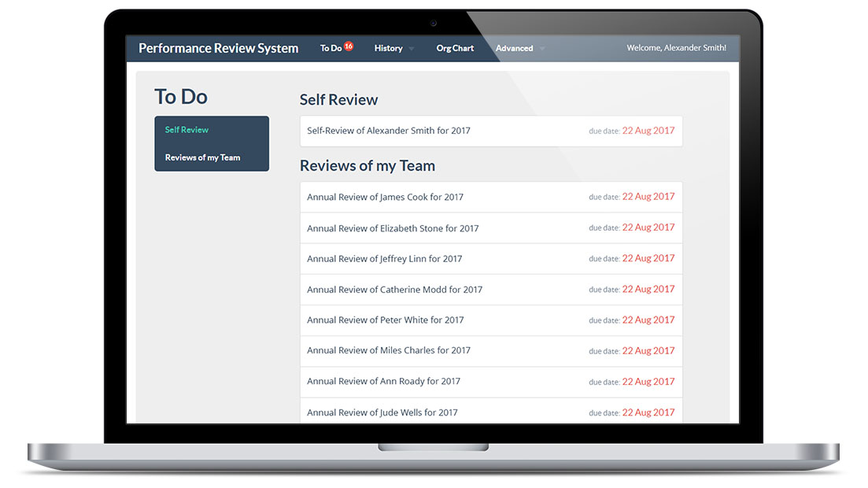Open Annual Review of Catherine Modd
Screen dimensions: 868x488
pyautogui.click(x=395, y=290)
